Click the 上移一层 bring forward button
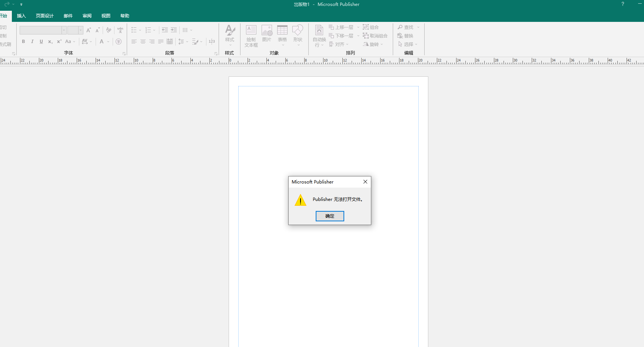The image size is (644, 347). pos(341,27)
